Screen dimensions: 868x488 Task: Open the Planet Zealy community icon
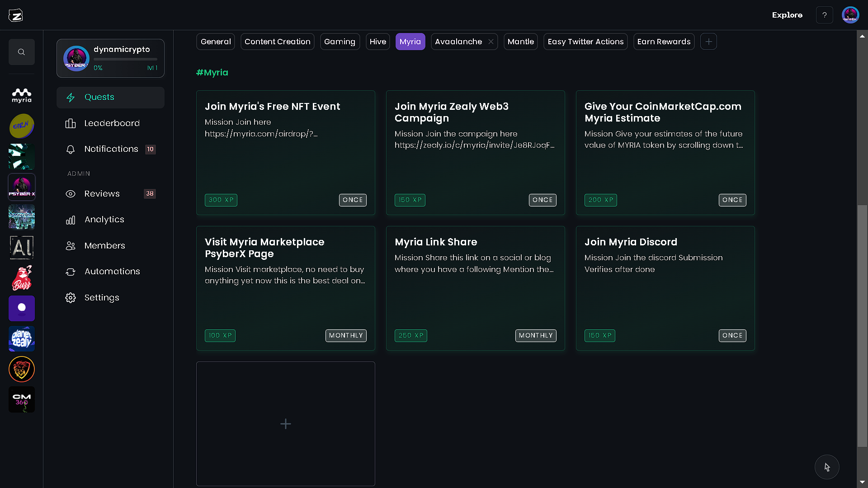(22, 339)
